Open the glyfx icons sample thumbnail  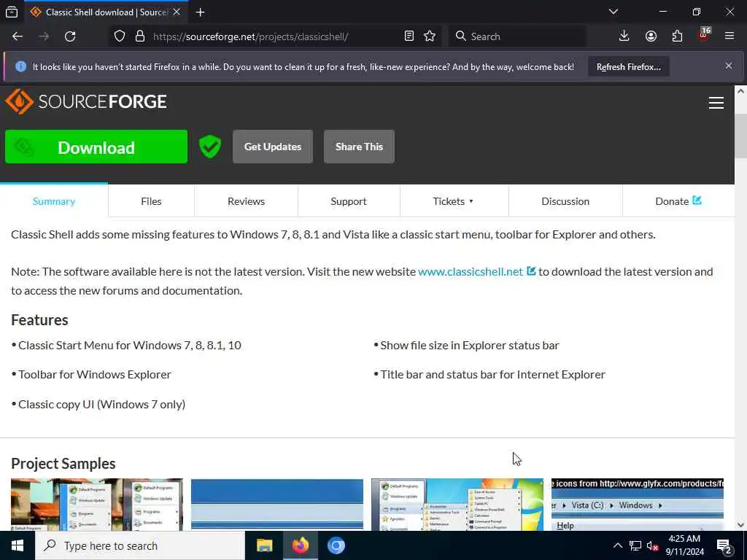tap(638, 505)
